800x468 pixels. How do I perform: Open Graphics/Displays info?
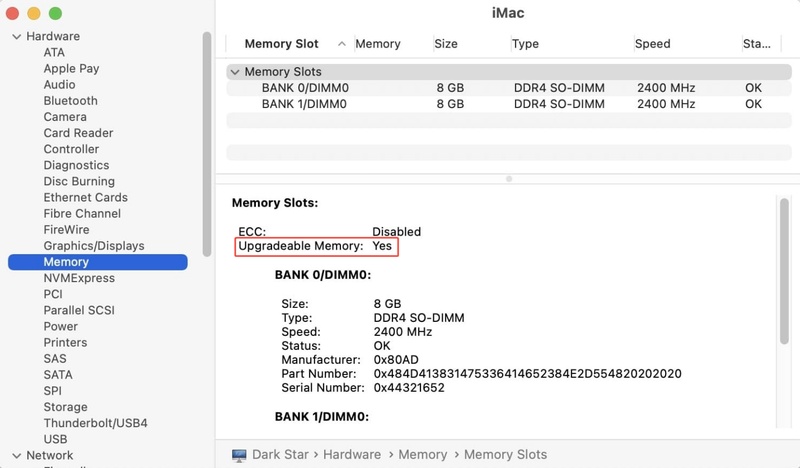[94, 246]
